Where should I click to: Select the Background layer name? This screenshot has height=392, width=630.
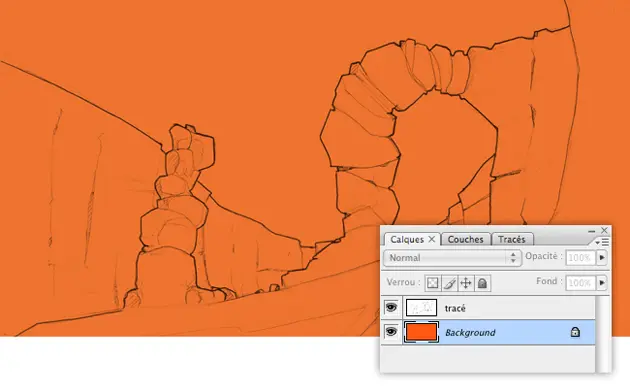pyautogui.click(x=470, y=333)
